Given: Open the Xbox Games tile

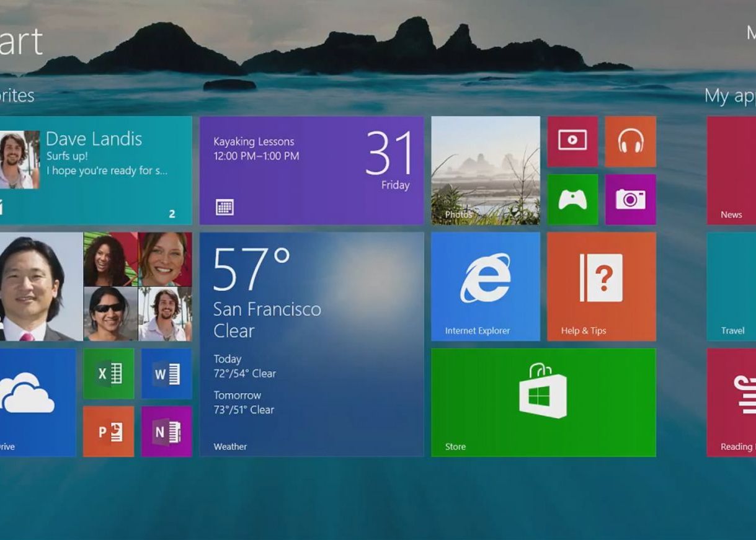Looking at the screenshot, I should 571,200.
